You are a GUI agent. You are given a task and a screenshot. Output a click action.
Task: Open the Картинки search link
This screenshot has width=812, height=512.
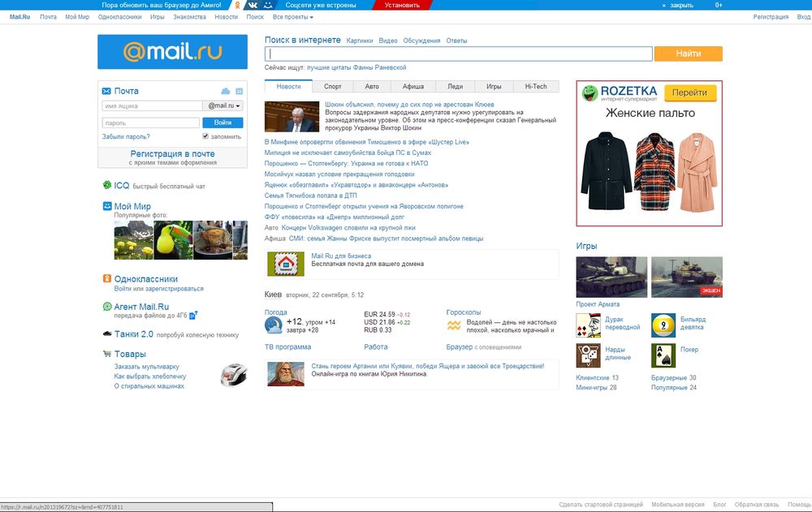[360, 41]
